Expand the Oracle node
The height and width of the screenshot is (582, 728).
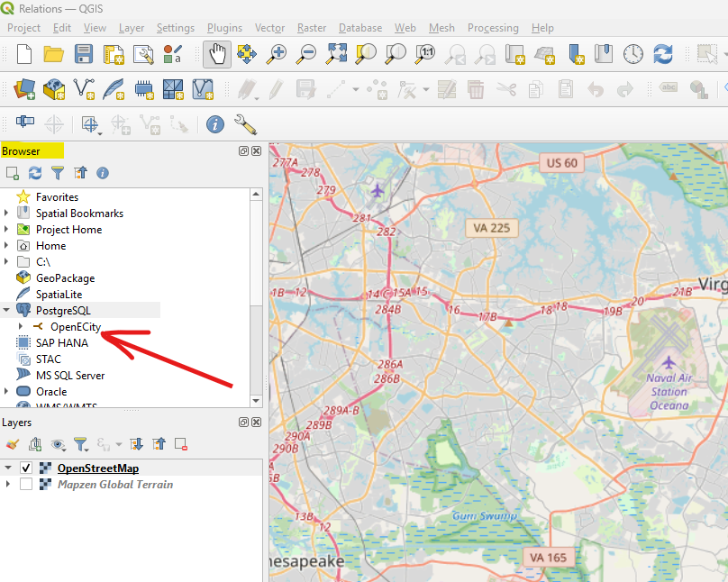tap(6, 391)
